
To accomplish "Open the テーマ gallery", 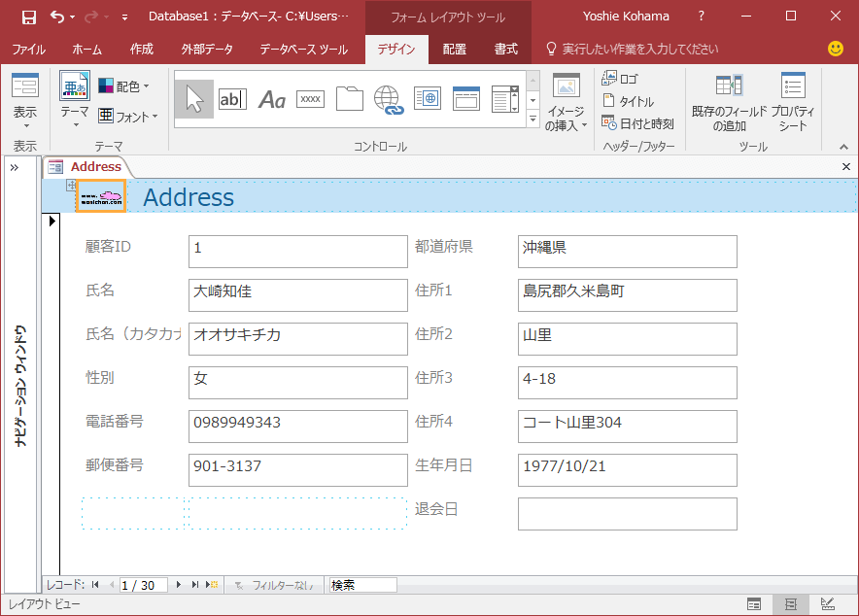I will tap(75, 100).
